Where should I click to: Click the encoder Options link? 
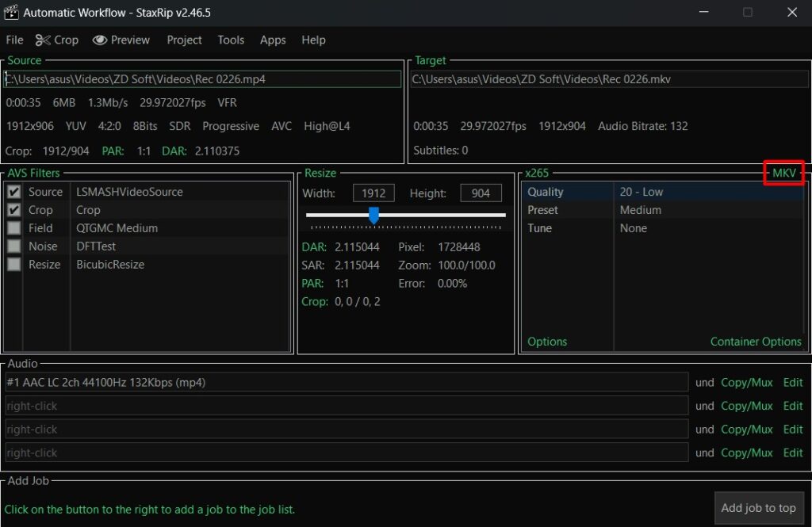point(547,342)
